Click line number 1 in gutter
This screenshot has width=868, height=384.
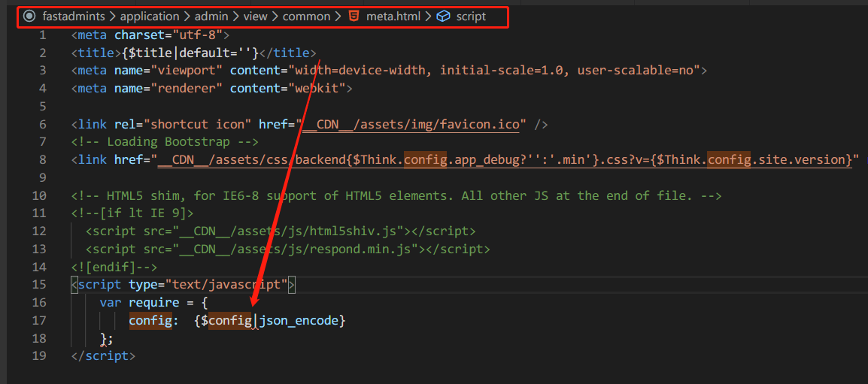[x=43, y=35]
